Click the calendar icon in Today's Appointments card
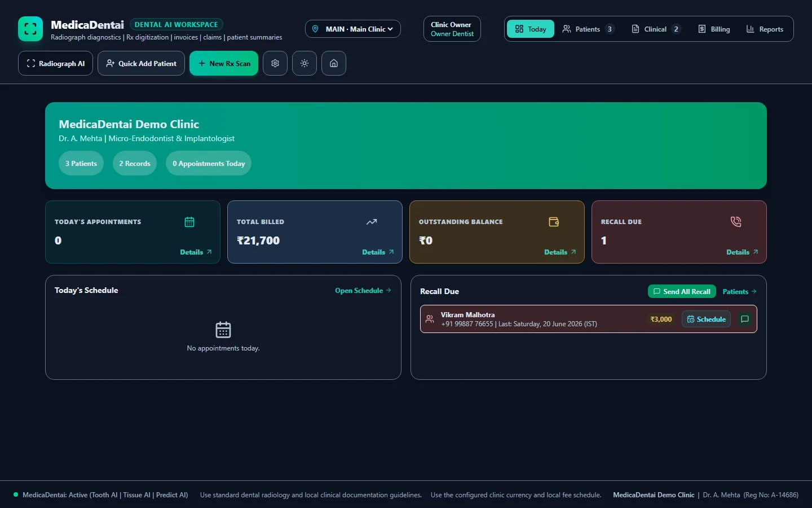Image resolution: width=812 pixels, height=508 pixels. 189,222
